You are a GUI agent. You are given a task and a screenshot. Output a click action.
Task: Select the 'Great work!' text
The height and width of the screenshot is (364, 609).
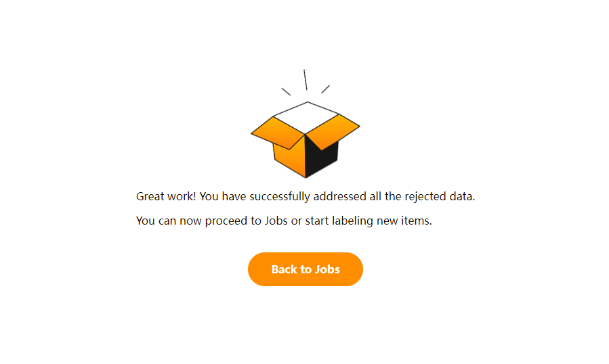(166, 196)
